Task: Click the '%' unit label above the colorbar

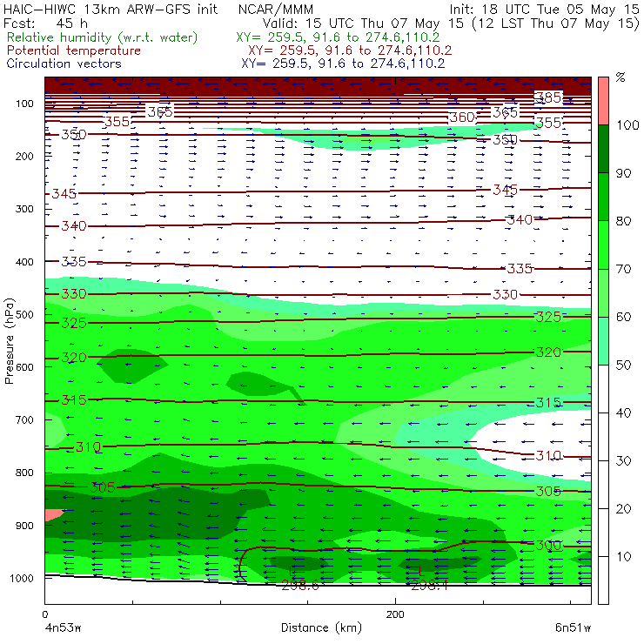Action: (621, 77)
